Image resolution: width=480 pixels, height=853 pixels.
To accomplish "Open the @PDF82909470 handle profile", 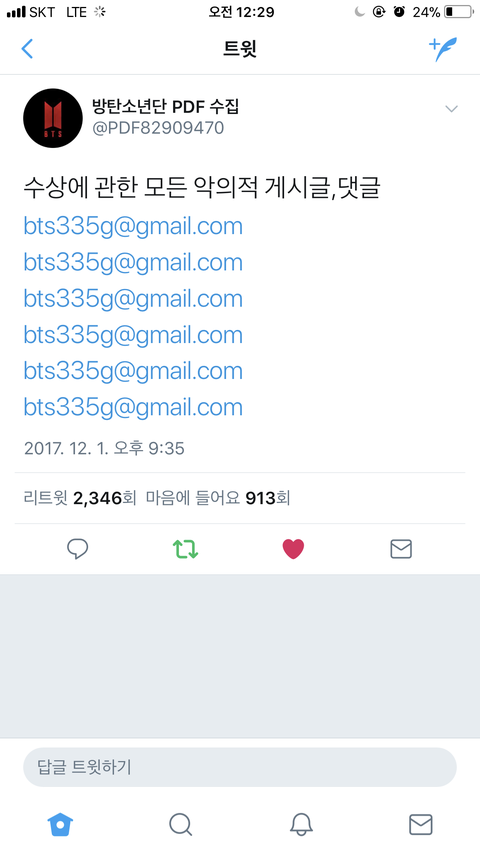I will tap(158, 128).
